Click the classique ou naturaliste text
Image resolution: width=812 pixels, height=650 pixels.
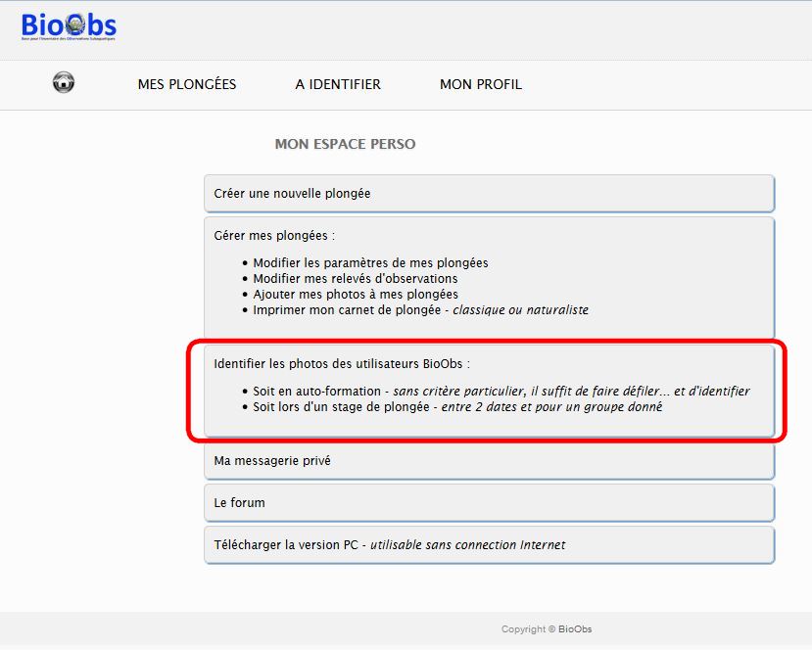coord(520,310)
